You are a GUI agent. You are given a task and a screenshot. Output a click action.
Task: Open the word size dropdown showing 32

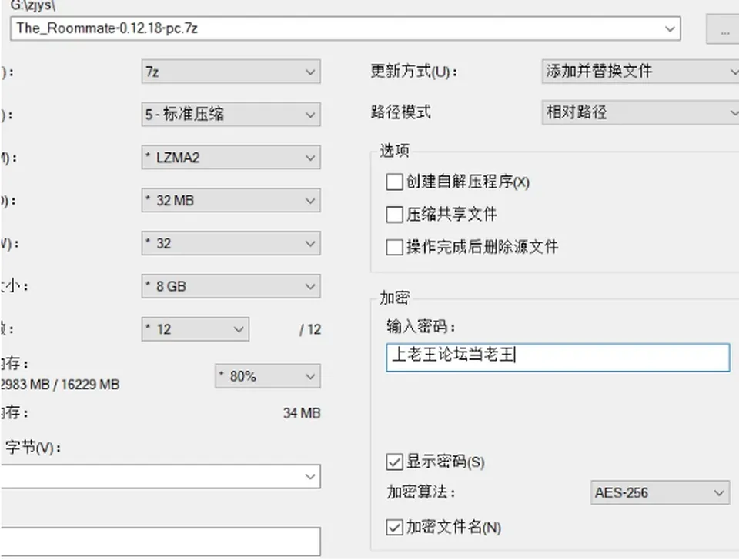coord(231,244)
